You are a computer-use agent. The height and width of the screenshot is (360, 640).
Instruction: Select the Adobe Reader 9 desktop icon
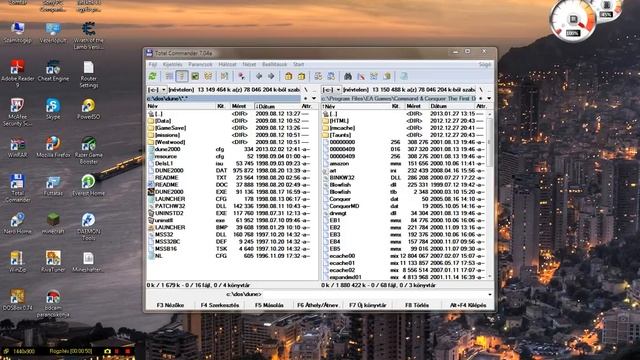(17, 74)
